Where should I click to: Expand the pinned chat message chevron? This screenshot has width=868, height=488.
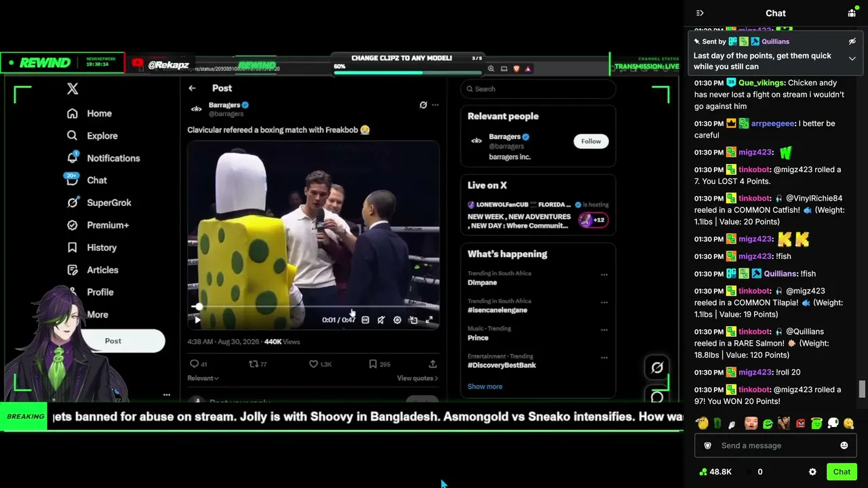pos(852,59)
